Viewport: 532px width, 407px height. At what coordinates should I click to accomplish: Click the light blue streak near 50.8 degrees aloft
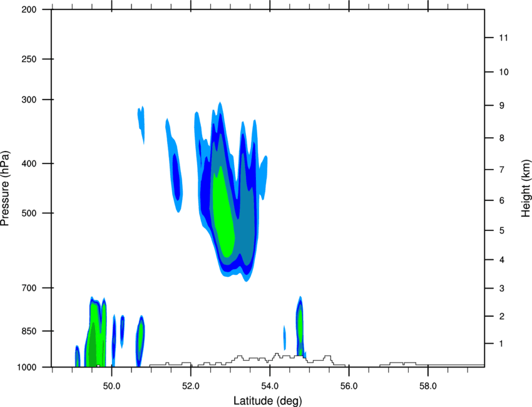[x=141, y=124]
